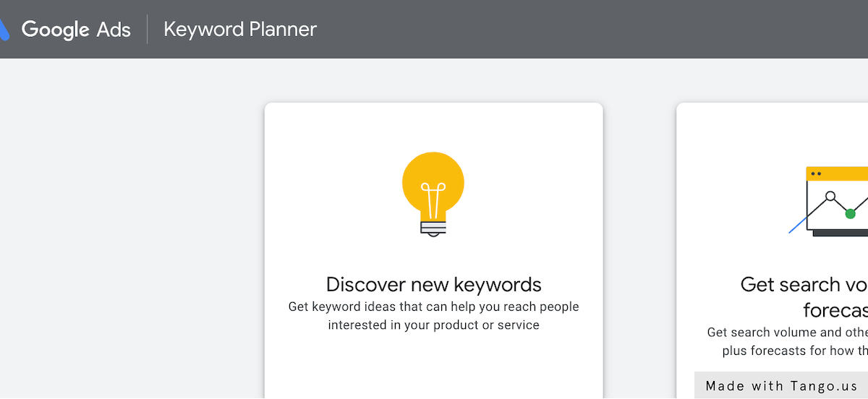The width and height of the screenshot is (868, 399).
Task: Click the 'Get search volume and' description text
Action: (x=788, y=341)
